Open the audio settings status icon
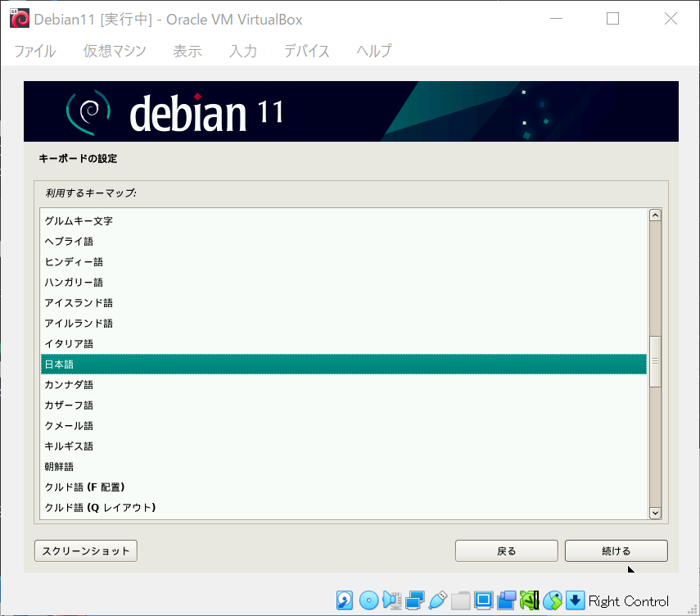The height and width of the screenshot is (616, 700). [x=392, y=600]
